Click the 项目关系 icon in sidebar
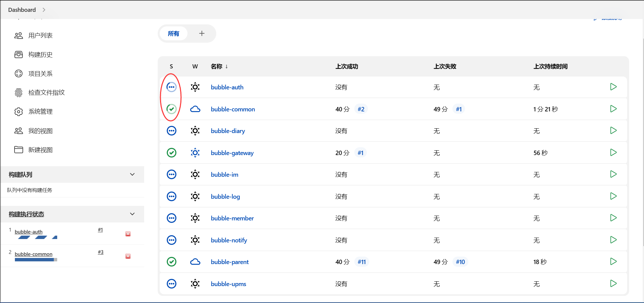The image size is (644, 303). pos(19,73)
